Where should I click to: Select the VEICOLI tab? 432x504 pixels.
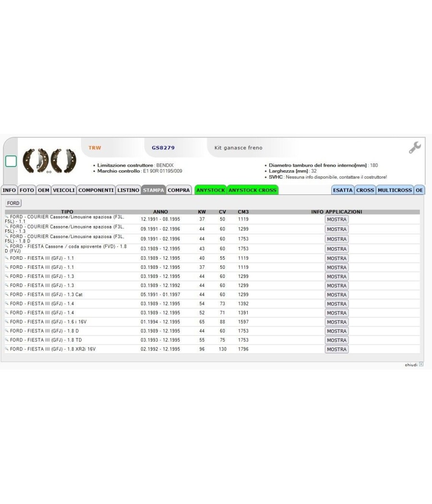(64, 190)
